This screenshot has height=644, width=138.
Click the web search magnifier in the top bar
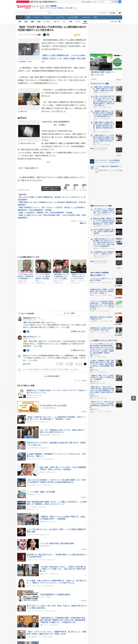click(x=120, y=2)
